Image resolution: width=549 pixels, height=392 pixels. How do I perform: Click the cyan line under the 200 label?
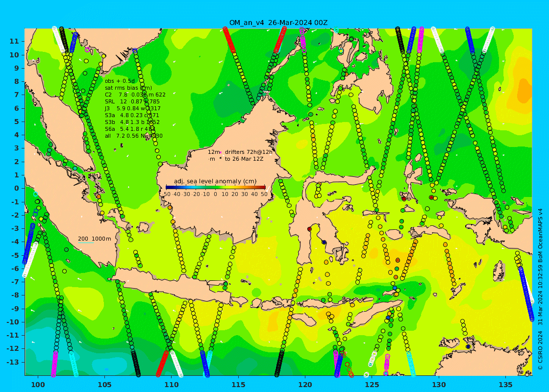tap(86, 243)
